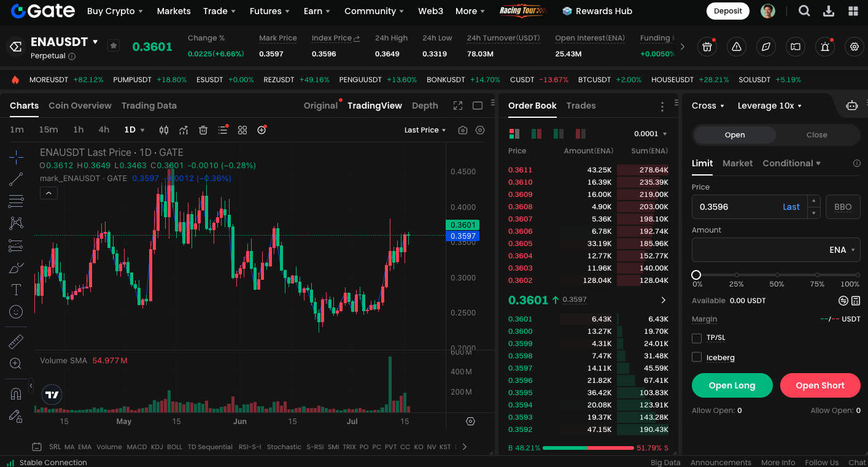Add ENAUSDT to favorites star
Viewport: 868px width, 467px height.
coord(114,45)
